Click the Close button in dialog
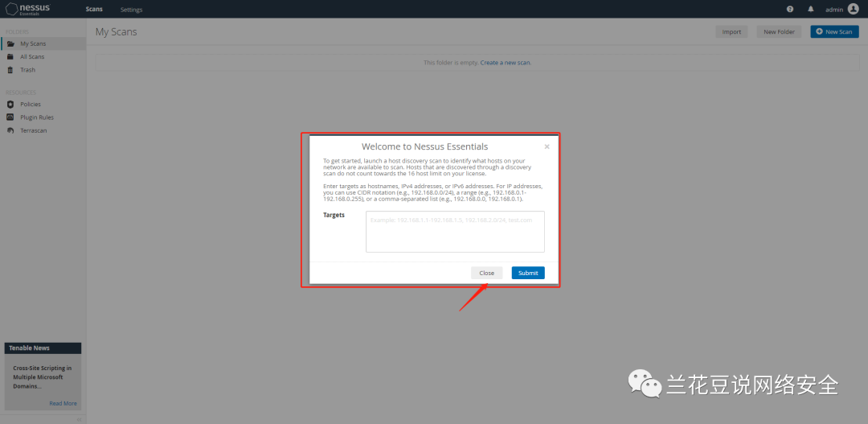The image size is (868, 424). pos(486,273)
